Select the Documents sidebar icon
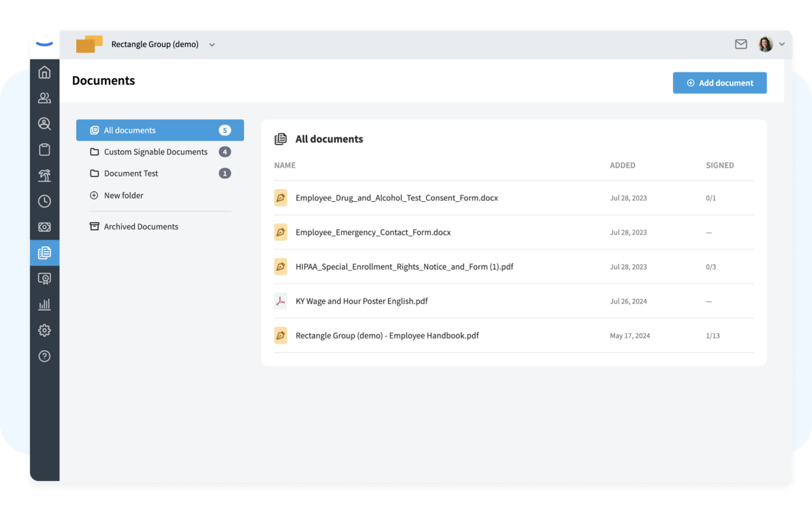Screen dimensions: 812x522 pos(44,253)
